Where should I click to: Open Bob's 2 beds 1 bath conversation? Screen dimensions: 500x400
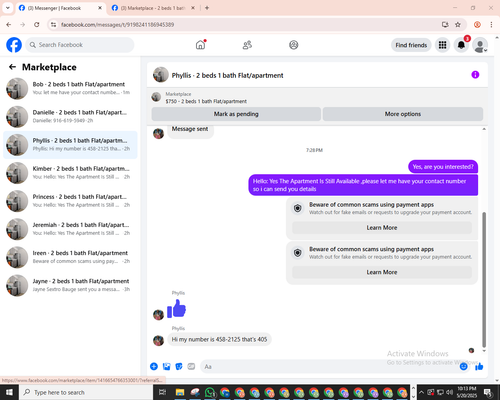(70, 88)
